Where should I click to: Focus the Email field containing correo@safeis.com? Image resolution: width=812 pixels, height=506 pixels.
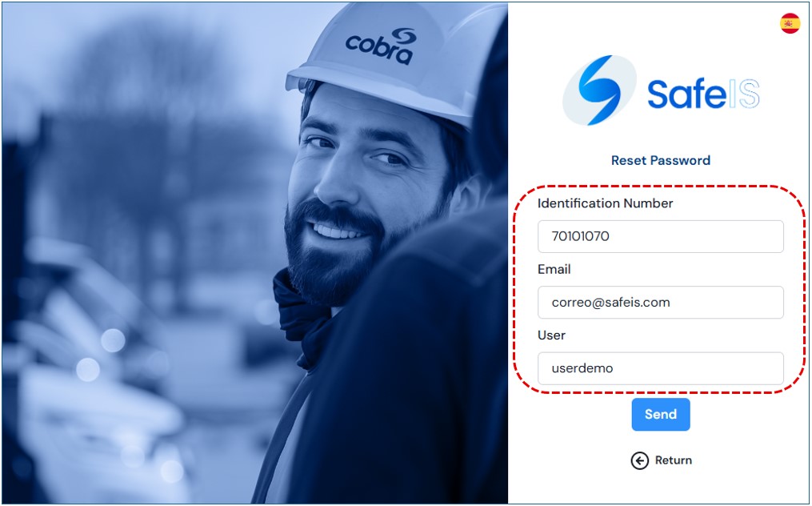pyautogui.click(x=660, y=303)
